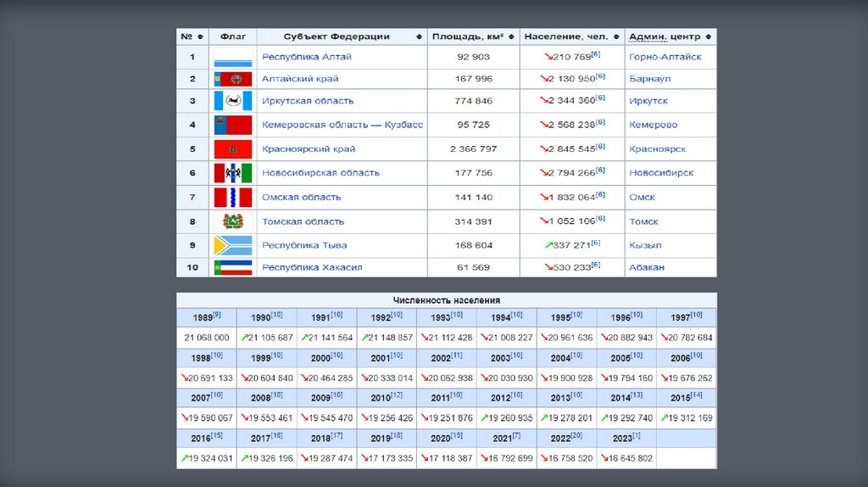Sort by the Админ. центр column
This screenshot has height=487, width=868.
(x=709, y=37)
